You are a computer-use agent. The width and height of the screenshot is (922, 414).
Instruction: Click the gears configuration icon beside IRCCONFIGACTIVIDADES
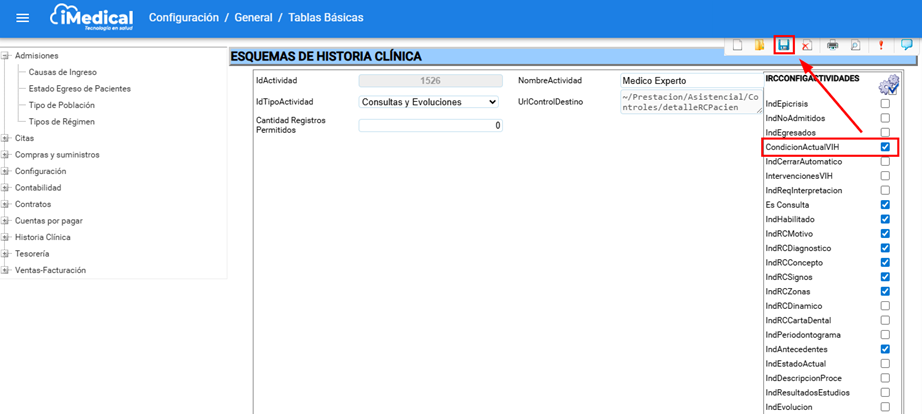888,86
